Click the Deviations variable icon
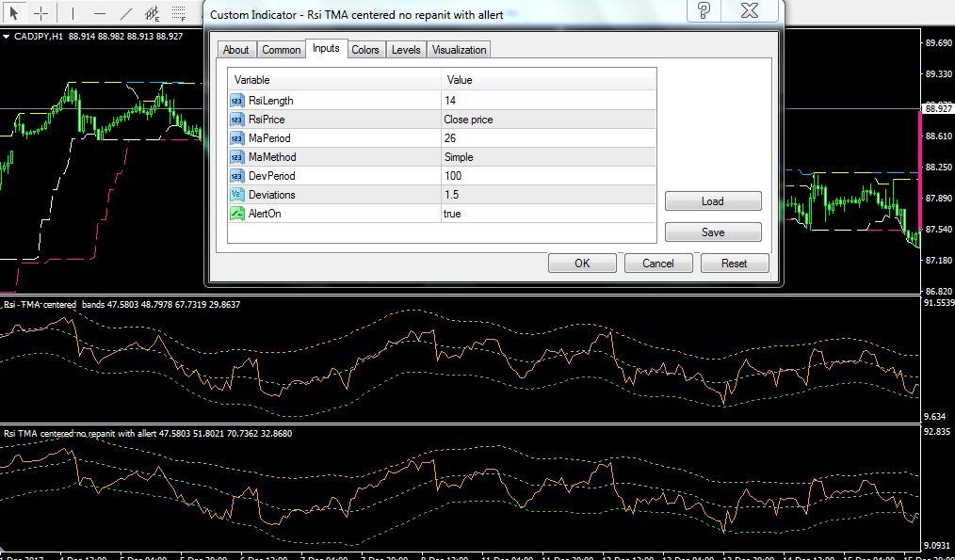 click(237, 195)
